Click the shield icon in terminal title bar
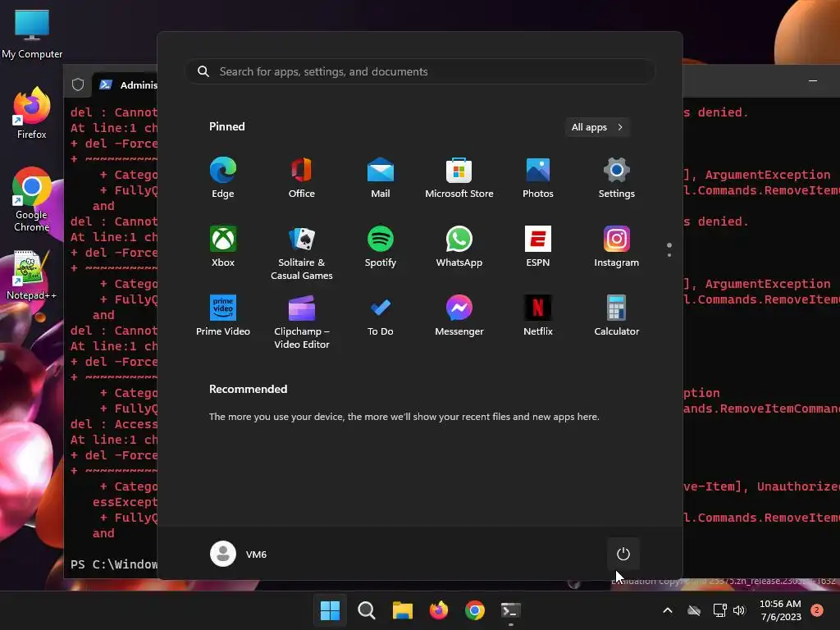Screen dimensions: 840x630 coord(78,84)
